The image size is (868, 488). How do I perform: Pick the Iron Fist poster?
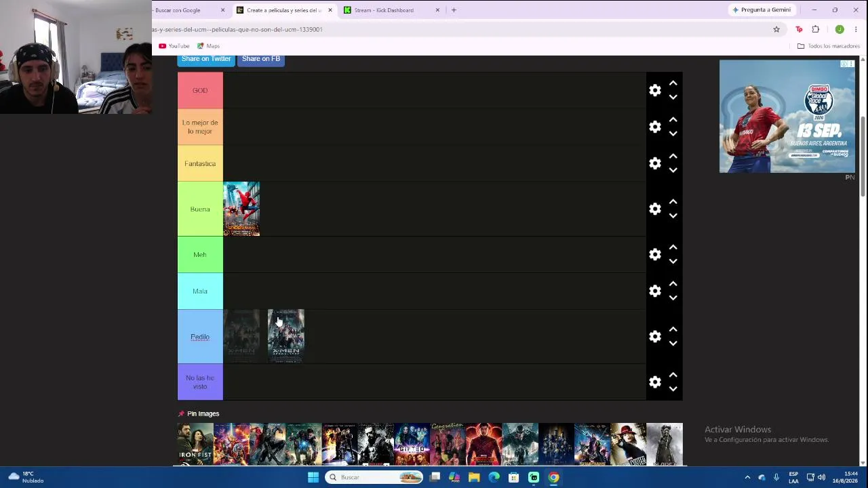(195, 444)
